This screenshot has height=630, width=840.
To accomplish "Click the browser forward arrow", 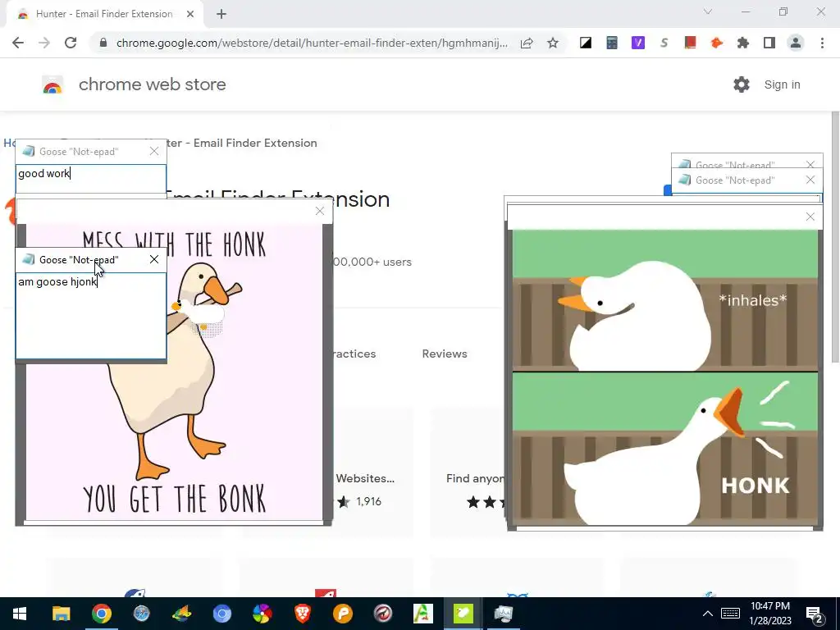I will (x=44, y=43).
